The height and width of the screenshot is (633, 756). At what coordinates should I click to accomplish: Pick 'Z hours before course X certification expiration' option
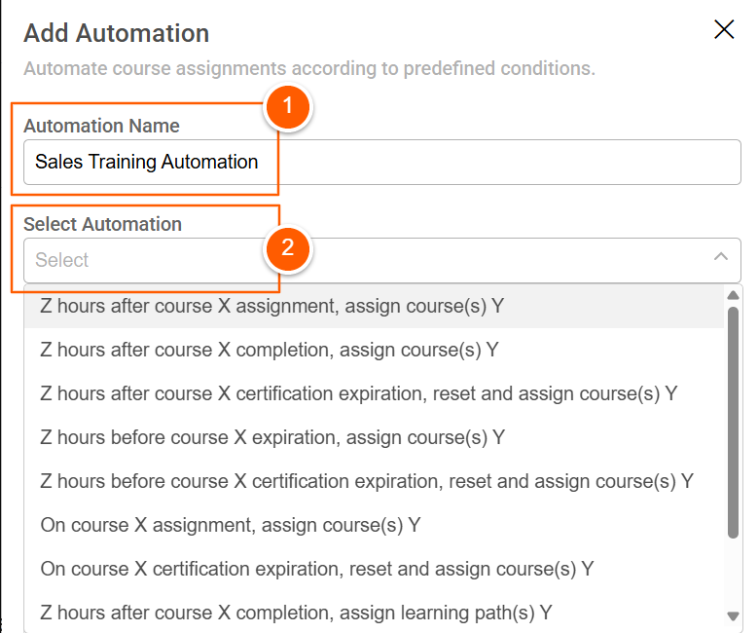tap(374, 482)
